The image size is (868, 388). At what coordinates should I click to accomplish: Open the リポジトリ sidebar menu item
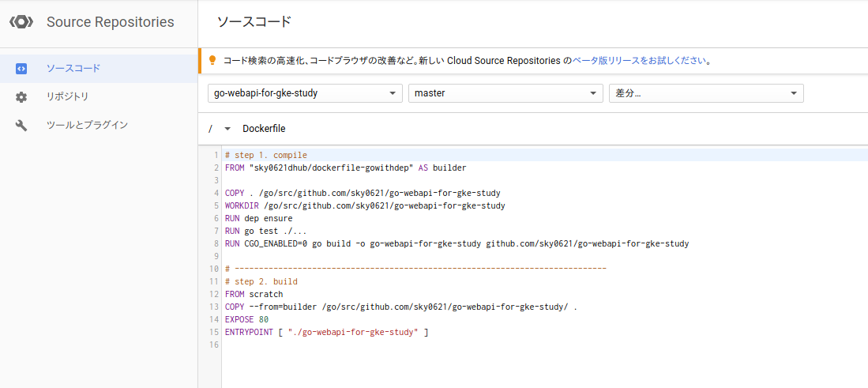click(x=99, y=97)
